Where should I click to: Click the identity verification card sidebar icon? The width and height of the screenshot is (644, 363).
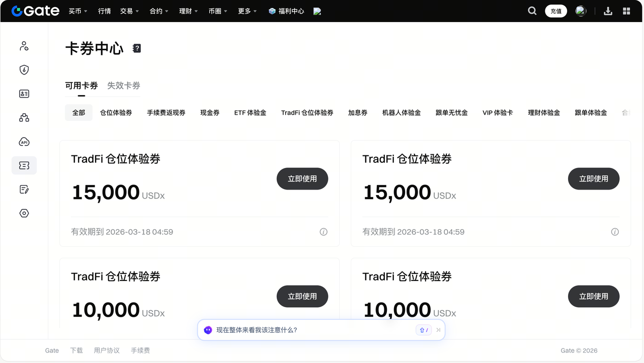pyautogui.click(x=24, y=94)
